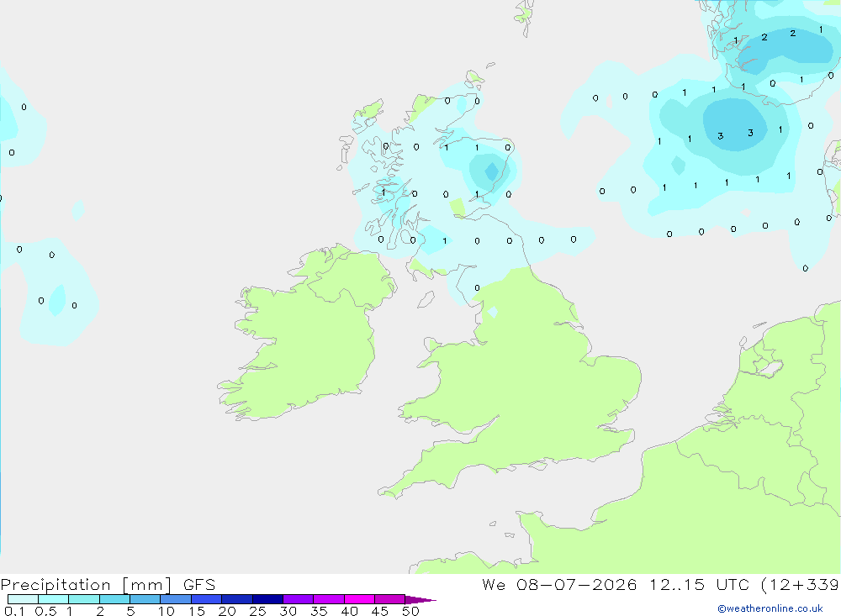The width and height of the screenshot is (841, 616).
Task: Pick the 15–20 mm blue legend swatch
Action: pyautogui.click(x=207, y=599)
